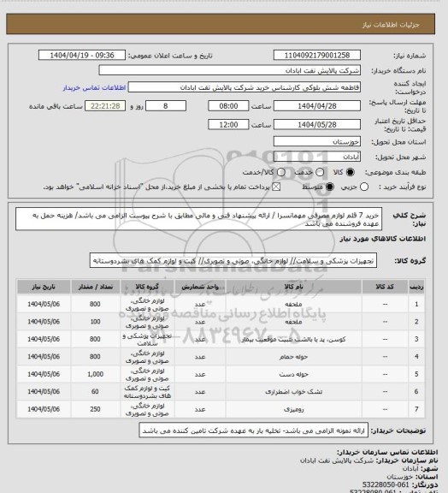Viewport: 448px width, 493px height.
Task: Click the delivery province field خوزستان
Action: coord(317,141)
